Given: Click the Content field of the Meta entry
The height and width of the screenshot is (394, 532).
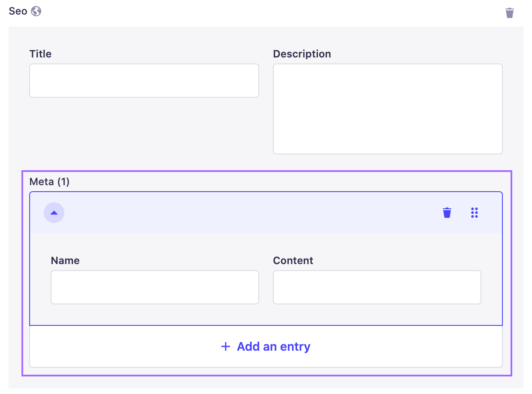Looking at the screenshot, I should [377, 287].
